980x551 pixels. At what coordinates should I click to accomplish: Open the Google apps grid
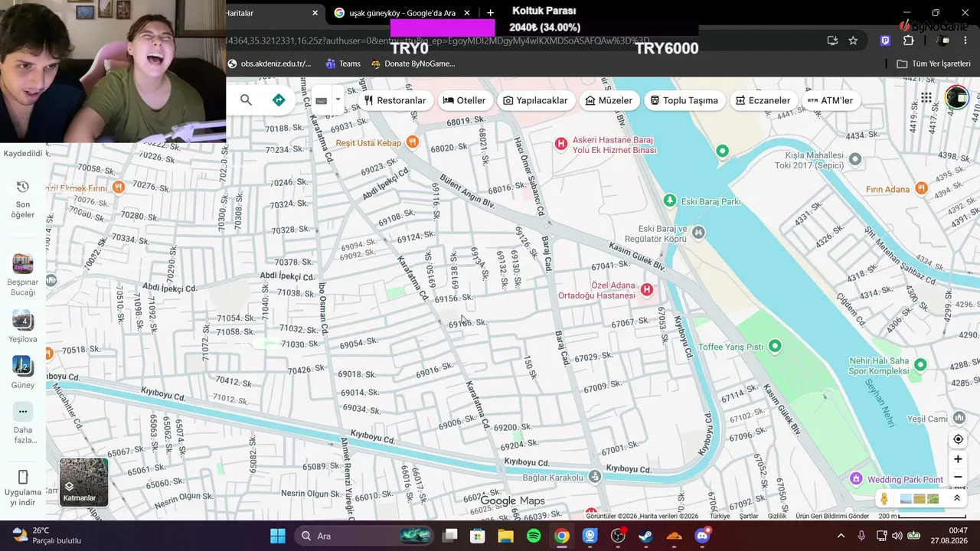926,98
